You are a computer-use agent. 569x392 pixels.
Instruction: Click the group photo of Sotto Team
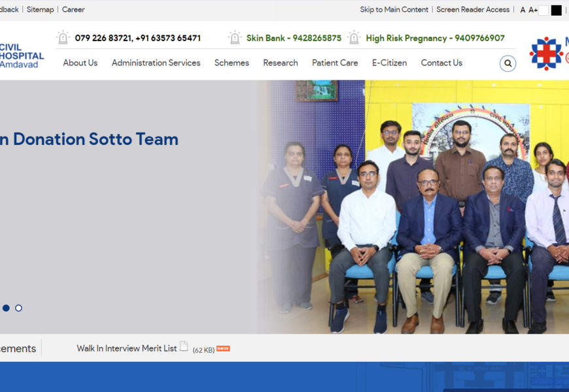click(419, 209)
